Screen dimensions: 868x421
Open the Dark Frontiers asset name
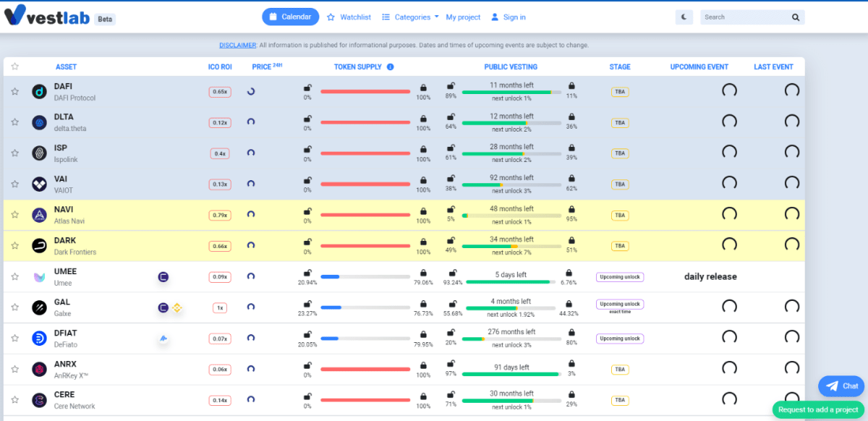point(75,252)
